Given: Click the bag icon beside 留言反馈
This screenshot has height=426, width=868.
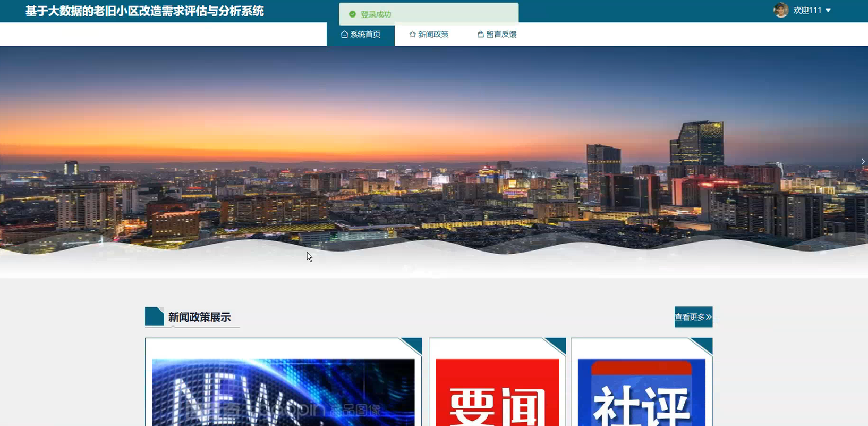Looking at the screenshot, I should click(480, 35).
